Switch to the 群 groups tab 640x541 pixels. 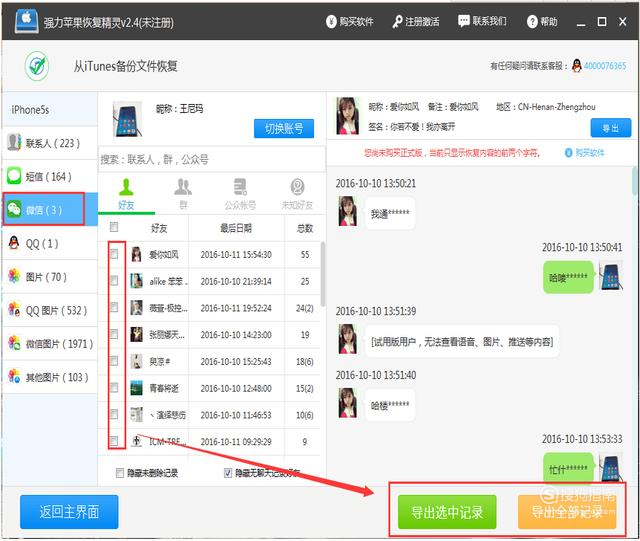tap(183, 194)
